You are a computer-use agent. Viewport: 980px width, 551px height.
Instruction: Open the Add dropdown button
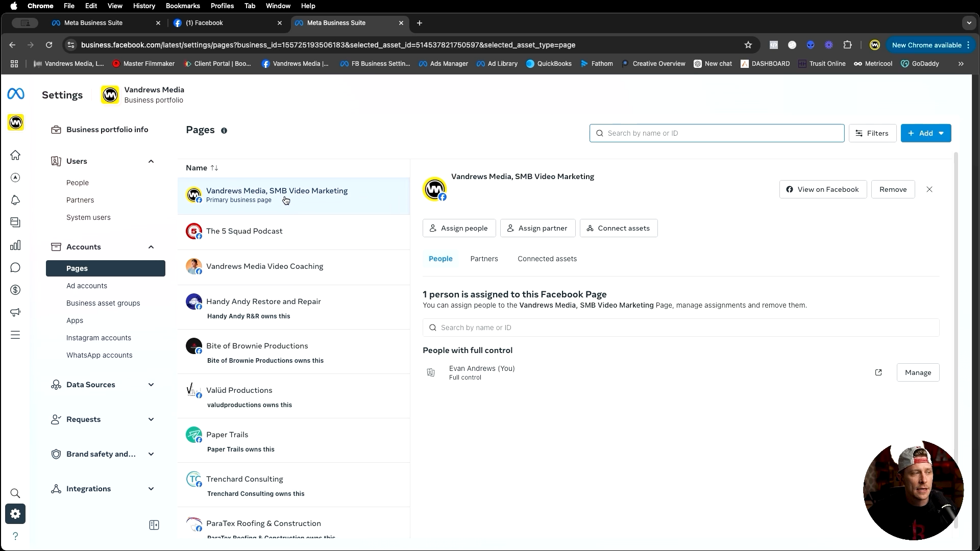click(x=926, y=133)
